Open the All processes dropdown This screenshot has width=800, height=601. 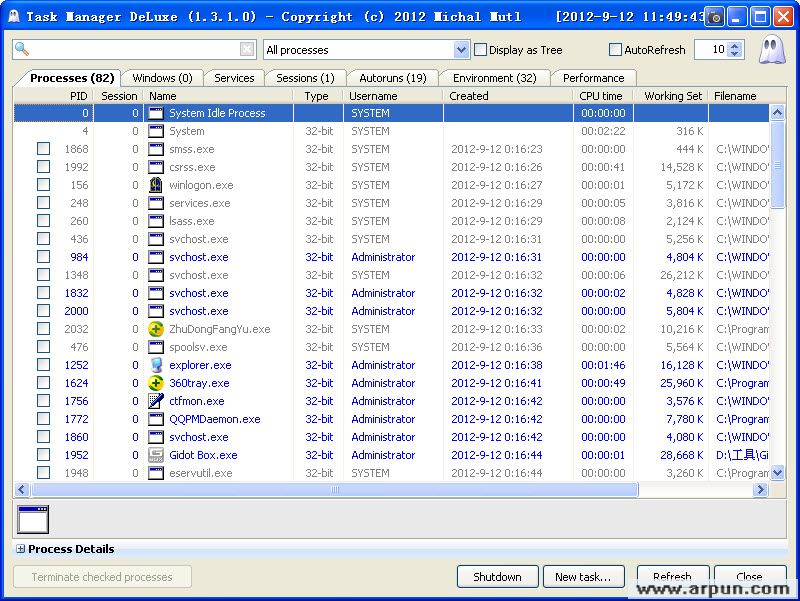(x=459, y=49)
